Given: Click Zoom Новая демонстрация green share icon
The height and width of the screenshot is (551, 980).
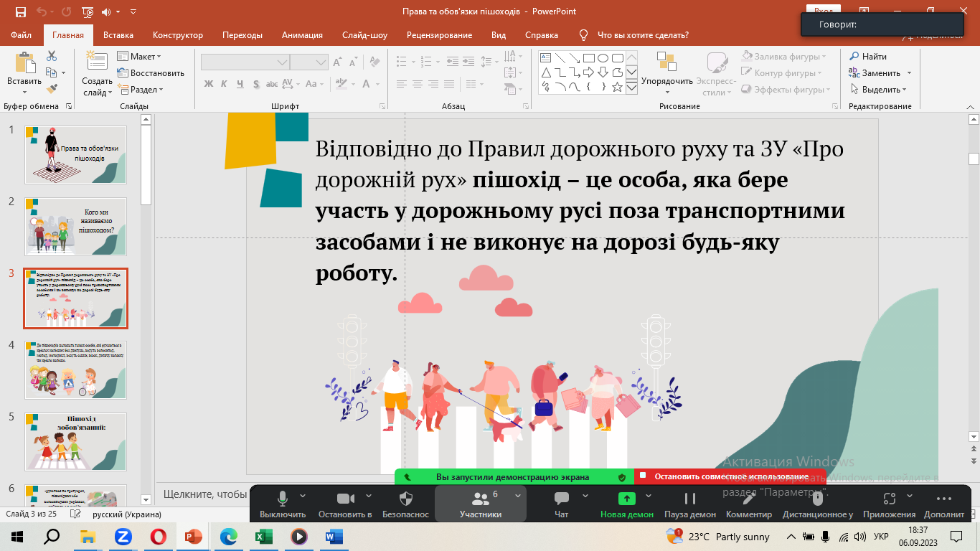Looking at the screenshot, I should (x=627, y=498).
